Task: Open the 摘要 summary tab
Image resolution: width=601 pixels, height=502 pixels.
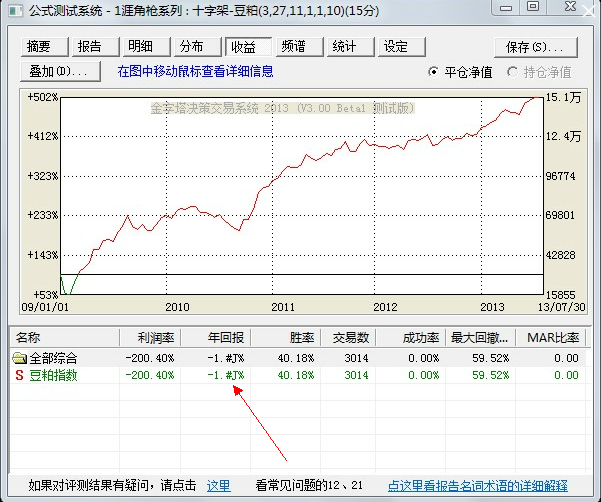Action: 44,47
